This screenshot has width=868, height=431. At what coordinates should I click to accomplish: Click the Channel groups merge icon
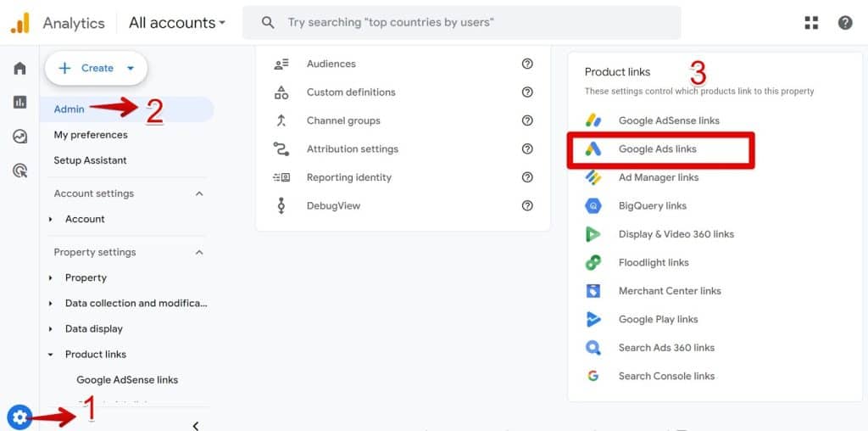281,120
